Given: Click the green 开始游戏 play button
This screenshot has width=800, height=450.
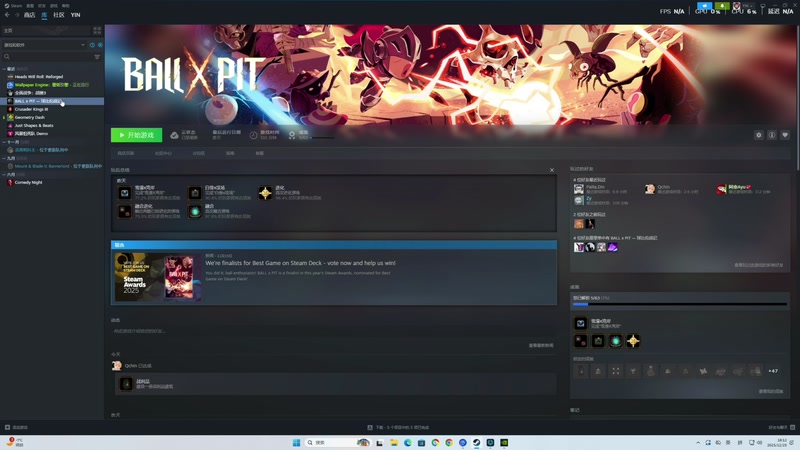Looking at the screenshot, I should tap(136, 135).
